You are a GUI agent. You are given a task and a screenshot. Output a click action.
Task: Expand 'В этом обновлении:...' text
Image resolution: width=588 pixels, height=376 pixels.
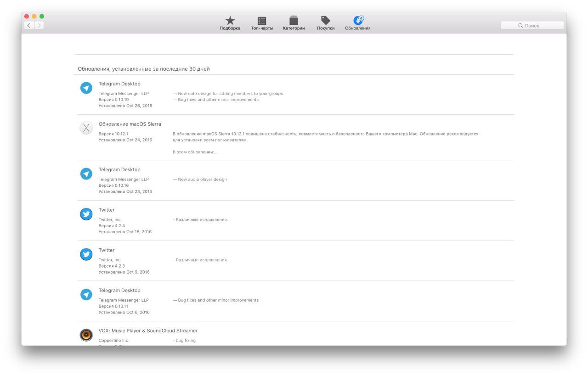[195, 152]
